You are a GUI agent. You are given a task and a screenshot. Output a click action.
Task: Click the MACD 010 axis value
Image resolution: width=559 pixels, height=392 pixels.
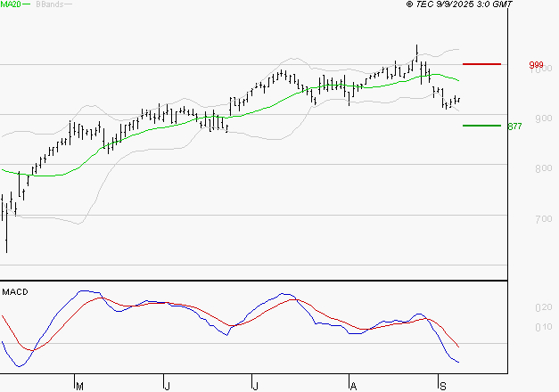(x=544, y=327)
